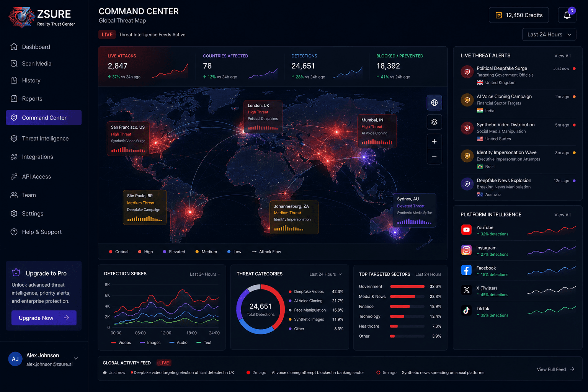Expand the Alex Johnson account menu
The height and width of the screenshot is (392, 588).
point(76,359)
